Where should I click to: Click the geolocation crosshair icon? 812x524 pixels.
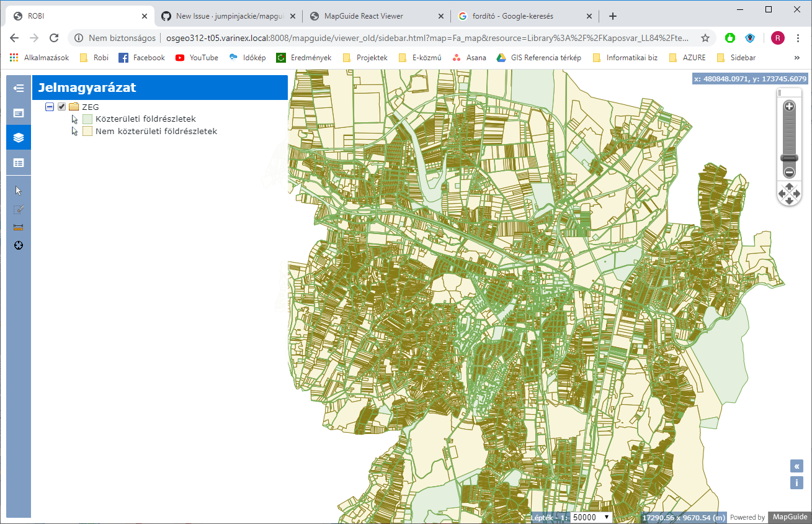[x=19, y=245]
